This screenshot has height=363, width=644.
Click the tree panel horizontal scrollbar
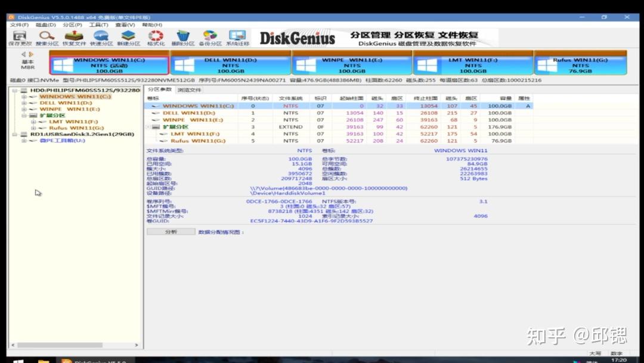(x=60, y=345)
